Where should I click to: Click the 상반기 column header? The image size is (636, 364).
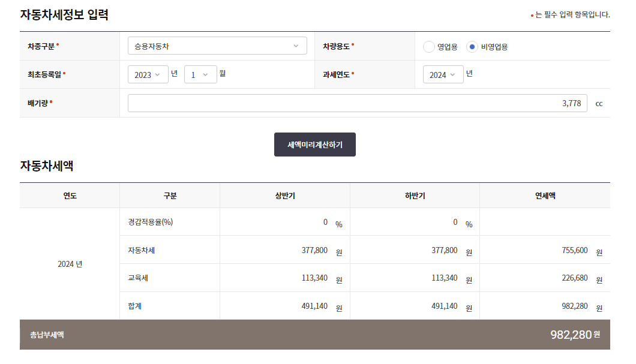click(x=285, y=195)
